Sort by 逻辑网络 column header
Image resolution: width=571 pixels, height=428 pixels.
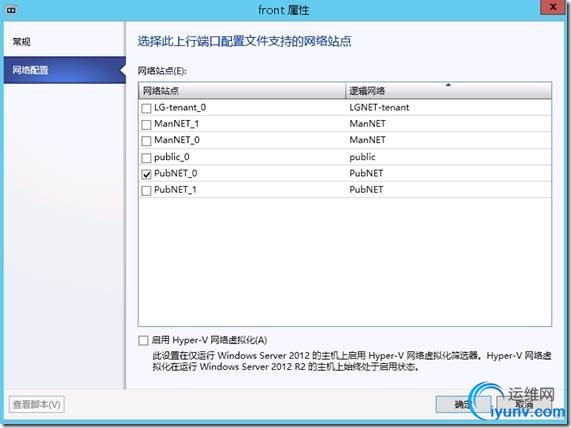[448, 90]
